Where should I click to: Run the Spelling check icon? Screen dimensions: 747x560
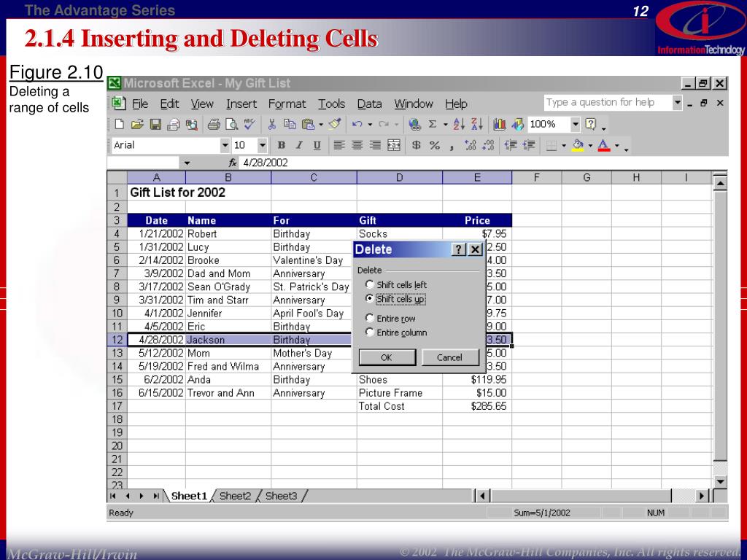coord(249,124)
